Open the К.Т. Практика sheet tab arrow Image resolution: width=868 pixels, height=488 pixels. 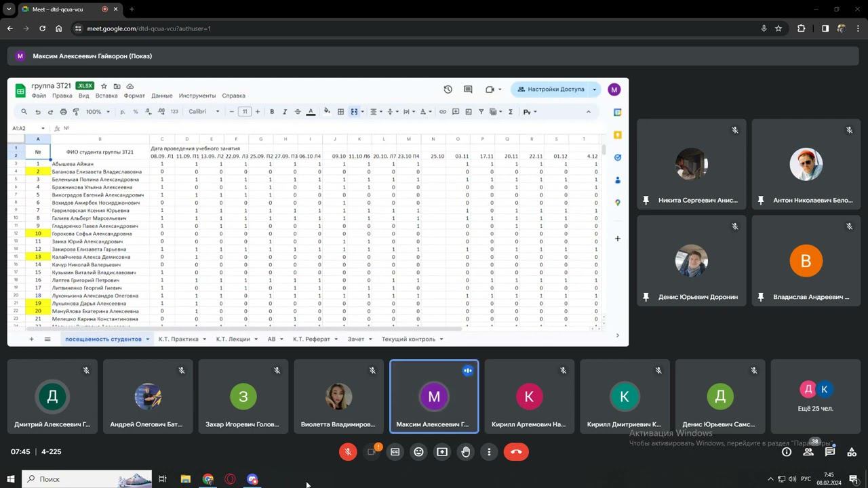tap(204, 339)
